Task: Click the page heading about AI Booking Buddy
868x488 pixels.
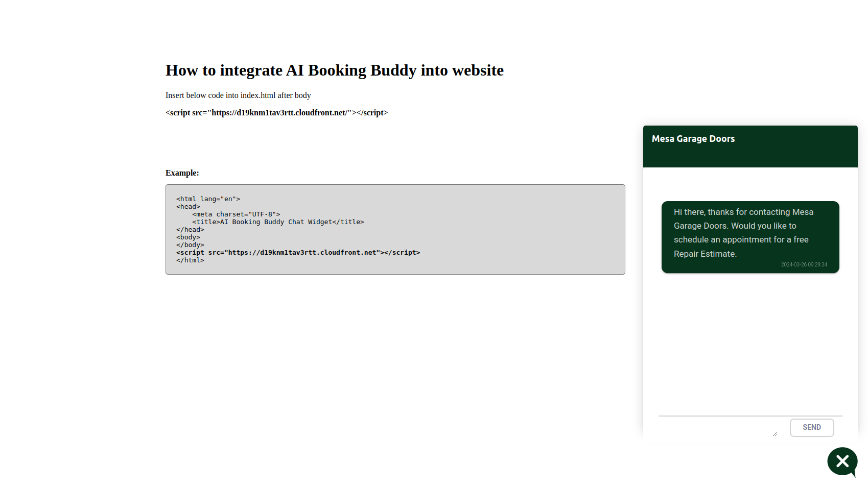Action: point(335,70)
